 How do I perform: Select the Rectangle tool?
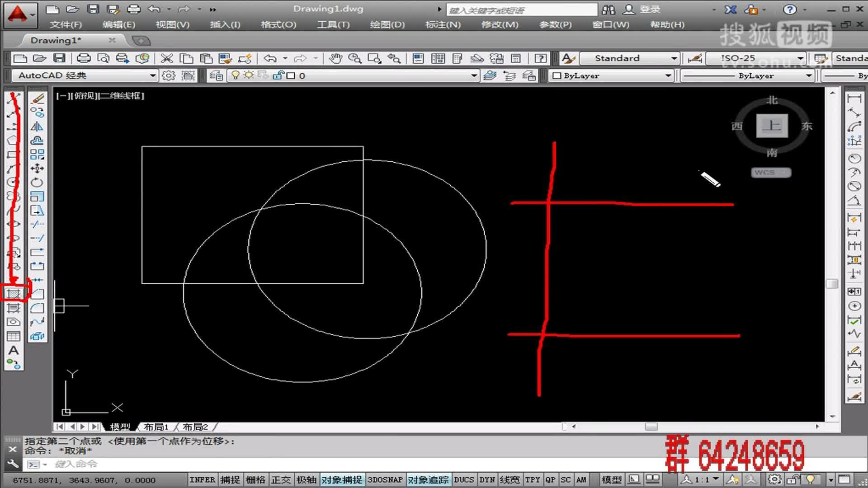pos(14,154)
